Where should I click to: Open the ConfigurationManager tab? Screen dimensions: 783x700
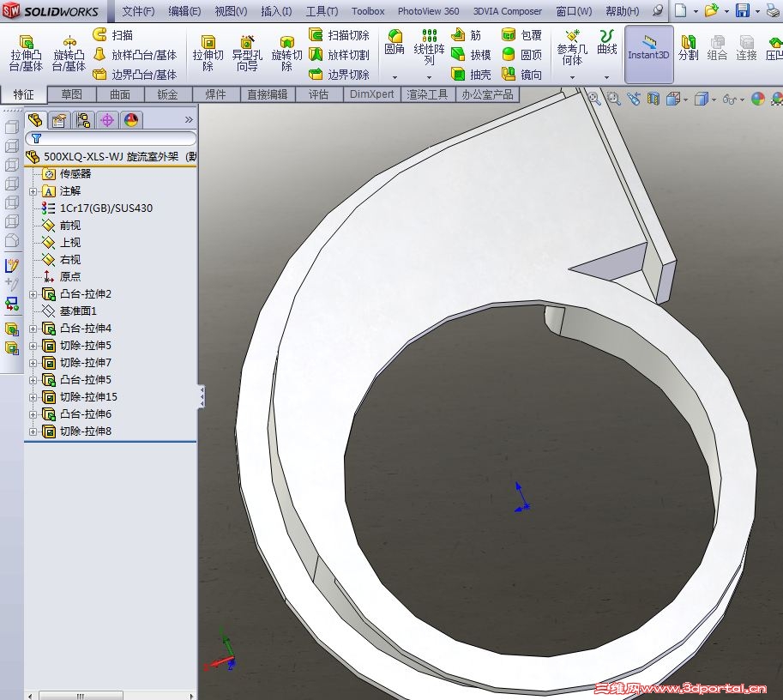[x=83, y=120]
